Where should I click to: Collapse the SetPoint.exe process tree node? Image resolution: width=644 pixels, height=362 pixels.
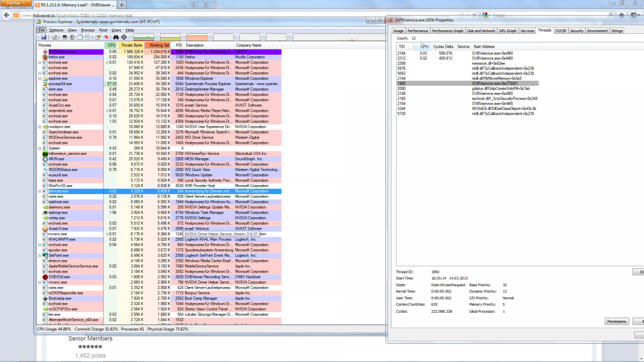(40, 256)
